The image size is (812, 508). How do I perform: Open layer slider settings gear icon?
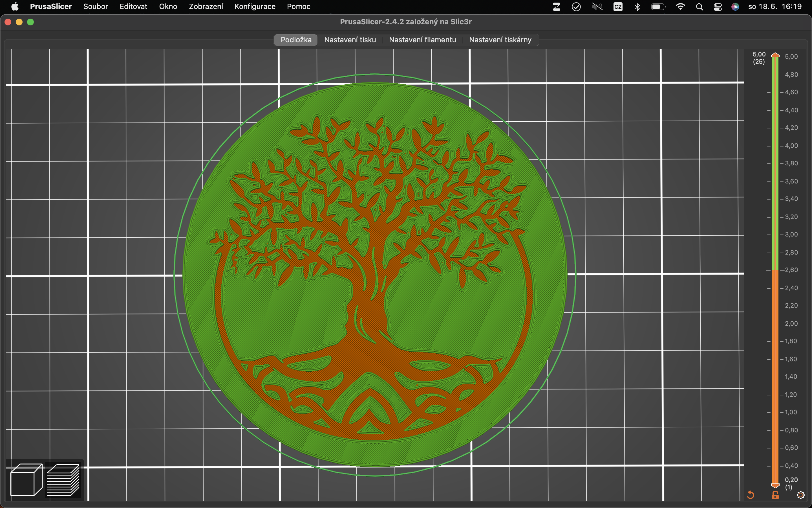(x=801, y=495)
